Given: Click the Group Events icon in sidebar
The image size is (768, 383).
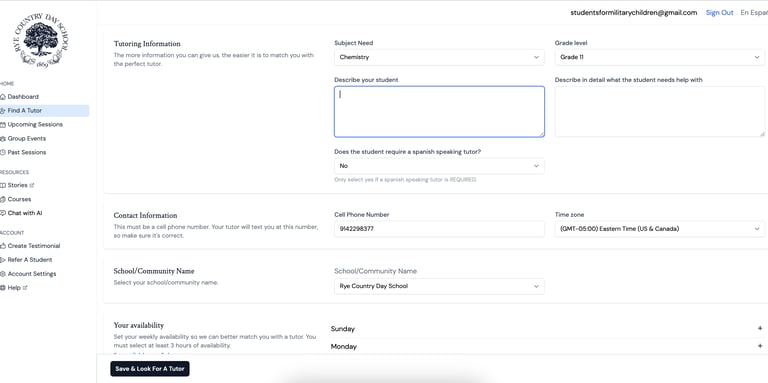Looking at the screenshot, I should click(3, 139).
